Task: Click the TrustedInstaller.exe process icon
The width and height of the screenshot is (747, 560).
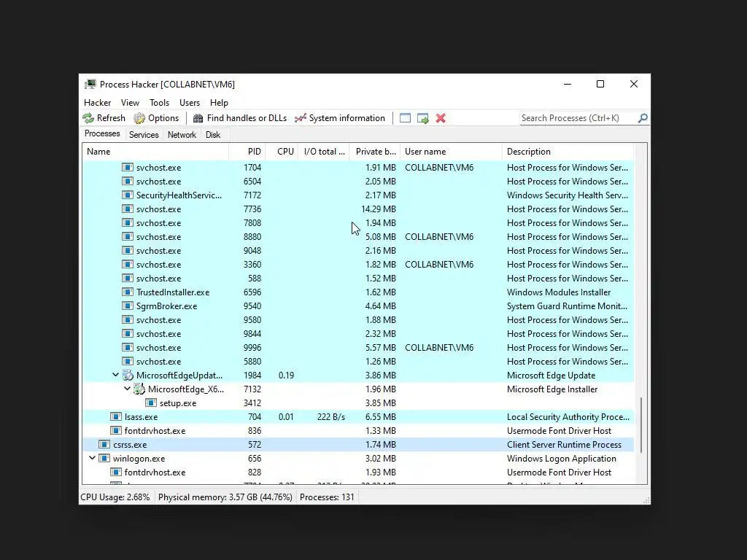Action: 127,292
